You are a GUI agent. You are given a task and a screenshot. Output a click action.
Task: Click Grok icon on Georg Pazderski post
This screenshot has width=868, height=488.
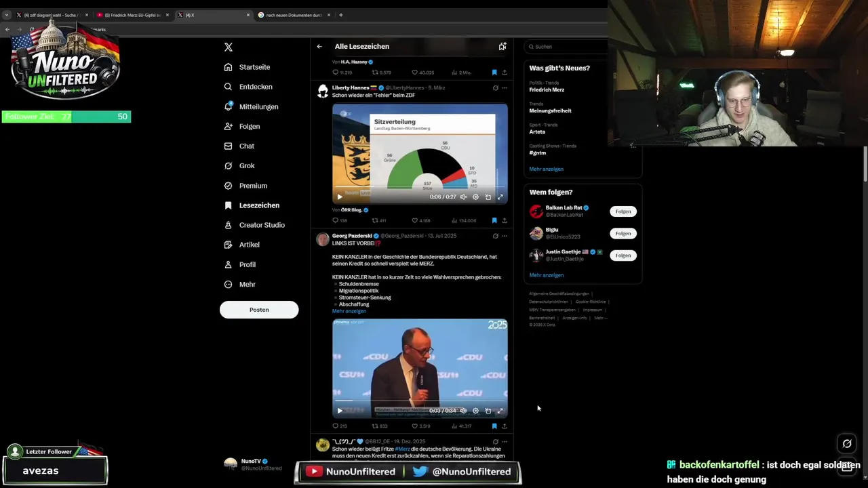click(495, 236)
